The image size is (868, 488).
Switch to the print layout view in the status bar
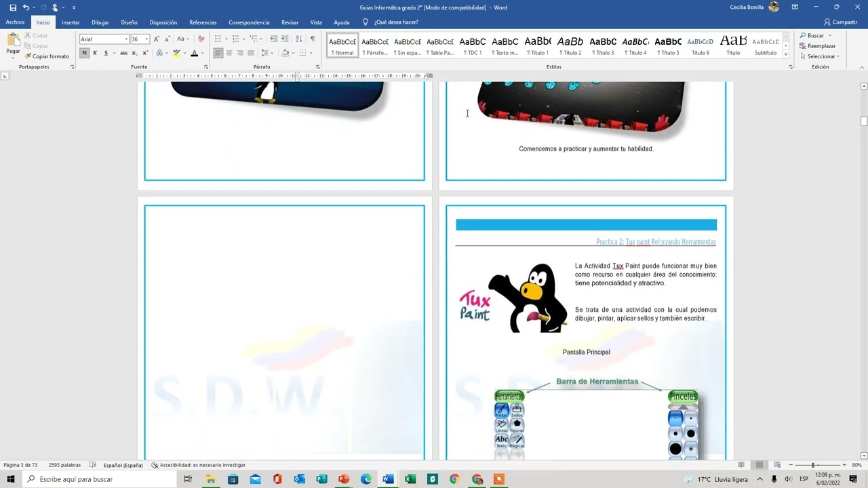pyautogui.click(x=759, y=465)
